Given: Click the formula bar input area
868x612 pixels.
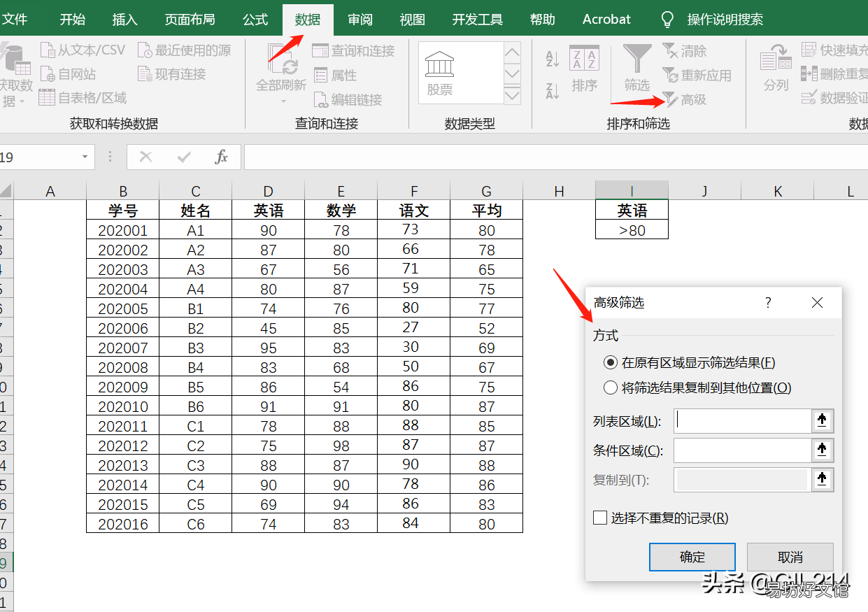Looking at the screenshot, I should click(x=556, y=157).
